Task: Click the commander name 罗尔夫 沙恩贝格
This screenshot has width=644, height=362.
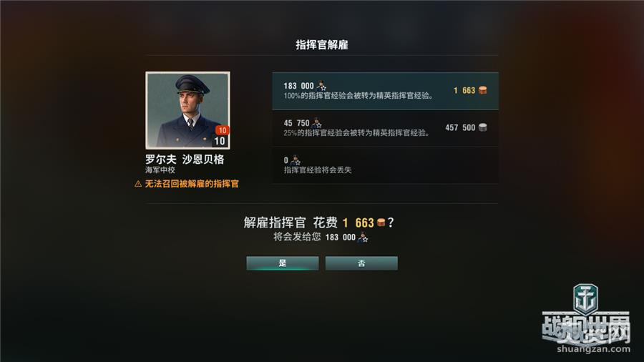Action: [x=185, y=160]
